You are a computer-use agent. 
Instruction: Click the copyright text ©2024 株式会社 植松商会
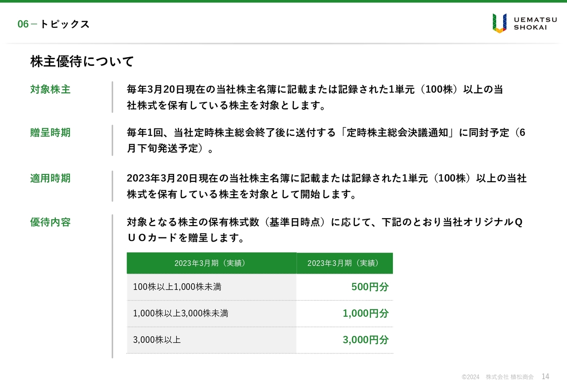pyautogui.click(x=497, y=377)
